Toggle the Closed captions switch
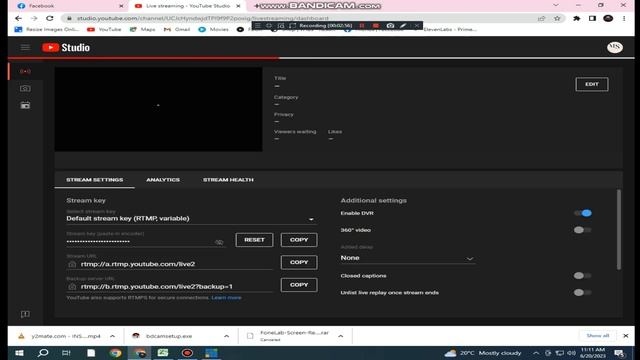 point(582,276)
